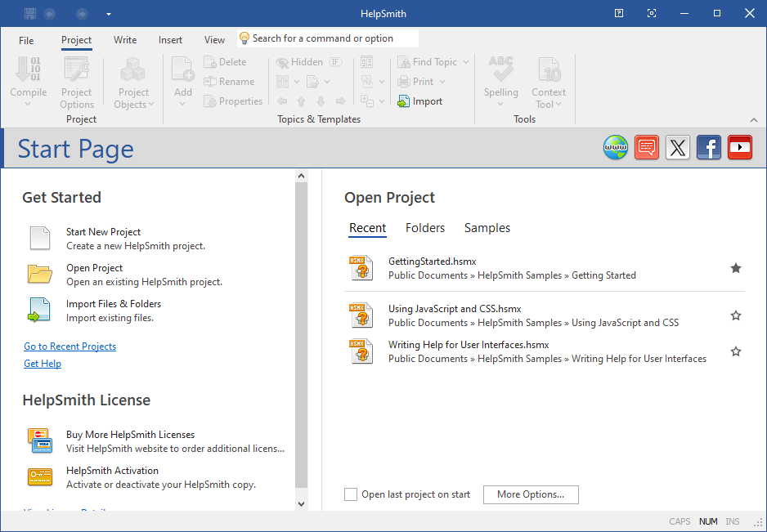Screen dimensions: 767x532
Task: Click Start New Project
Action: tap(118, 239)
